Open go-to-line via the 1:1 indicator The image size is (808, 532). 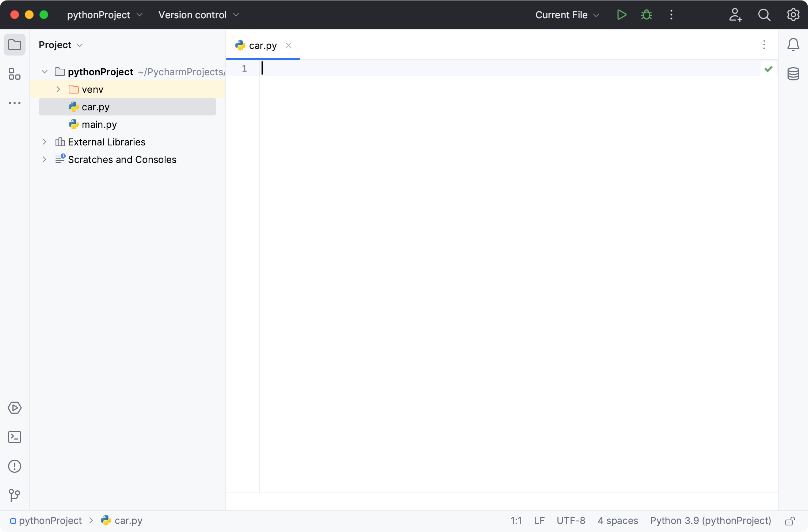tap(516, 520)
